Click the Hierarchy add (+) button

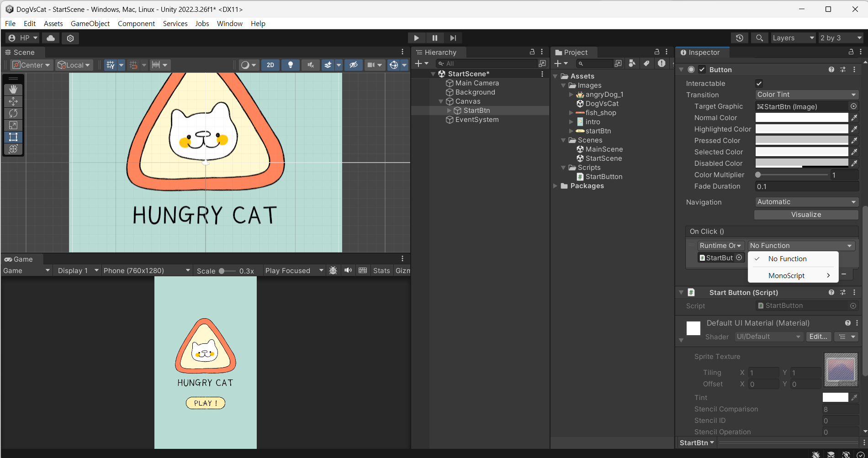tap(421, 63)
